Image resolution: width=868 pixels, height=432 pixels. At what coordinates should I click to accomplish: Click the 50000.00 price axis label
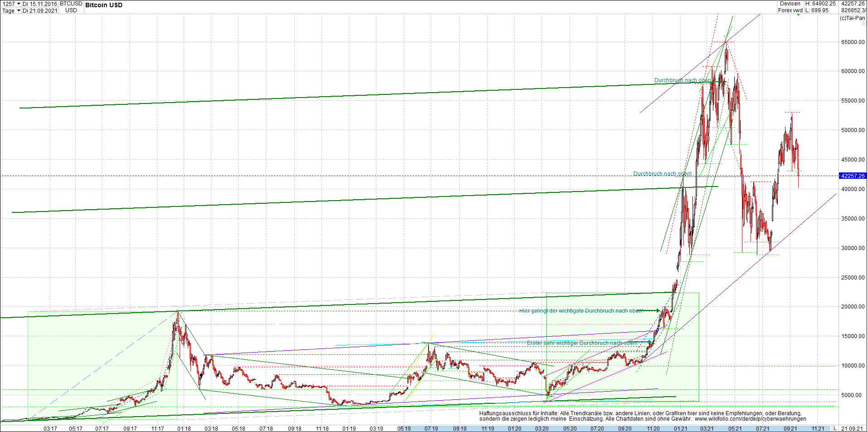pos(853,130)
